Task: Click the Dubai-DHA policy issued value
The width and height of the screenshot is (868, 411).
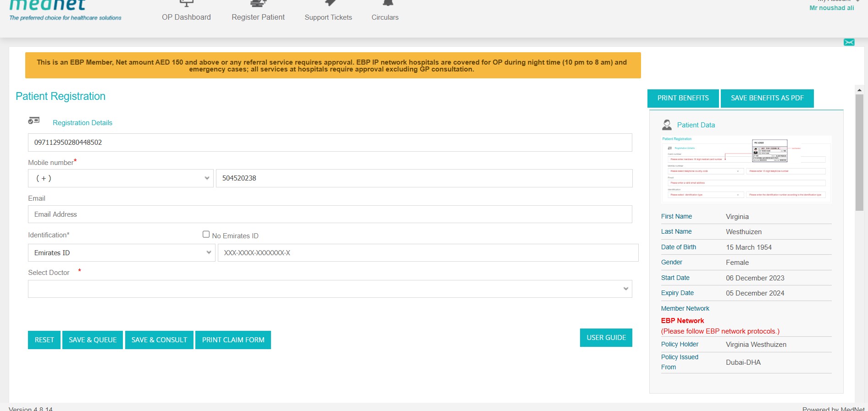Action: [743, 362]
